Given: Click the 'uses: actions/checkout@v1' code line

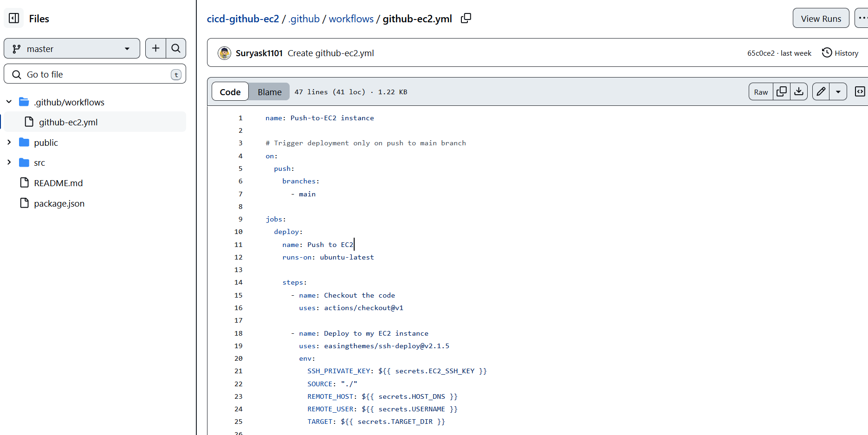Looking at the screenshot, I should (x=351, y=308).
